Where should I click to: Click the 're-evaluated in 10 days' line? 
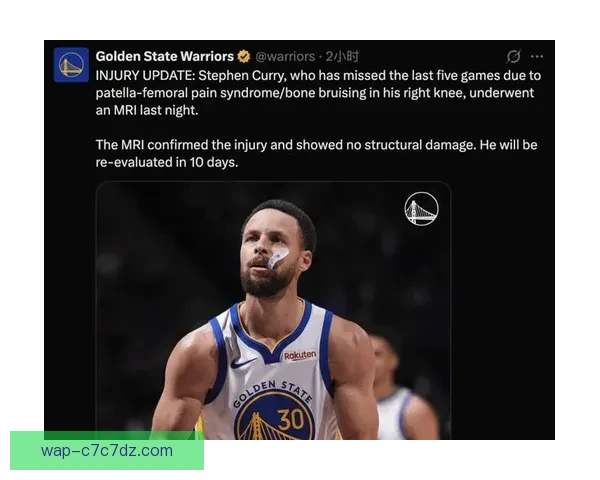coord(167,163)
